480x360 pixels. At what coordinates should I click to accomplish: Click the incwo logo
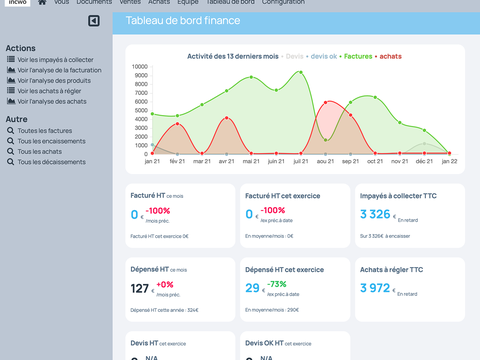tap(17, 2)
